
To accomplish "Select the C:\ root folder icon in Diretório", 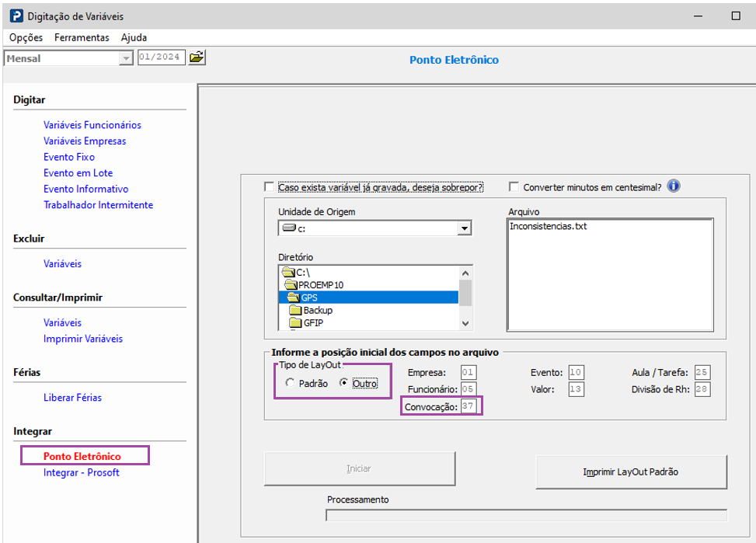I will pyautogui.click(x=288, y=273).
